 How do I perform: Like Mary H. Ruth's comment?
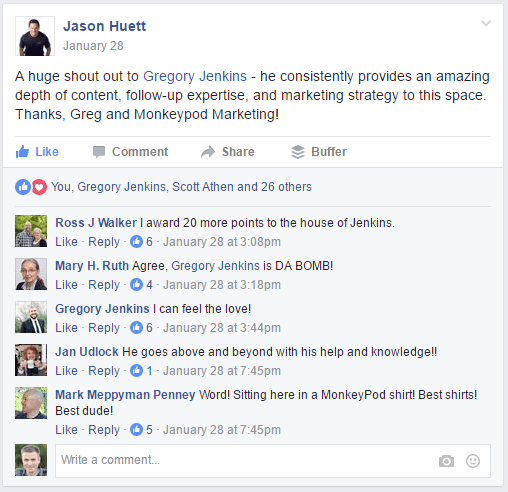tap(66, 285)
